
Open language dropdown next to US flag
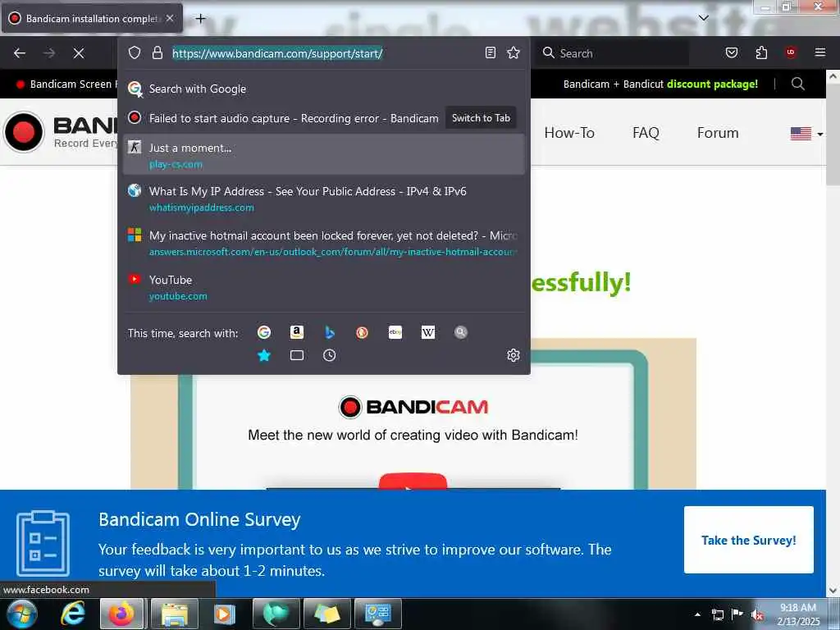[820, 134]
